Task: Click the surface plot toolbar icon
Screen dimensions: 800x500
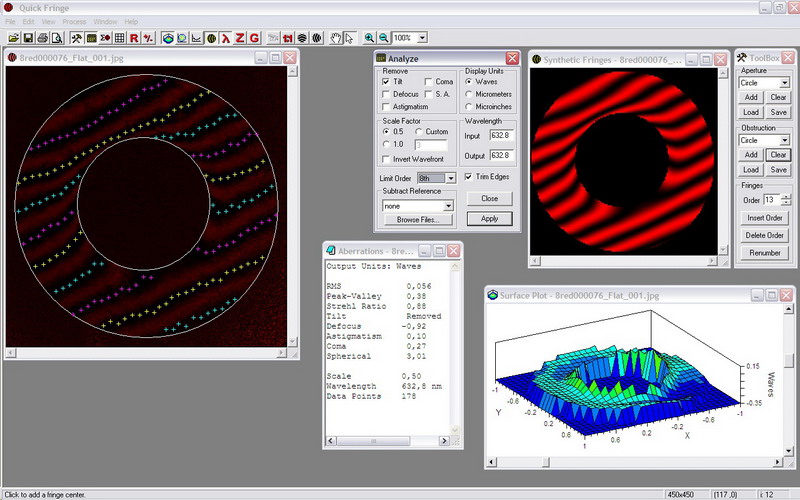Action: 168,38
